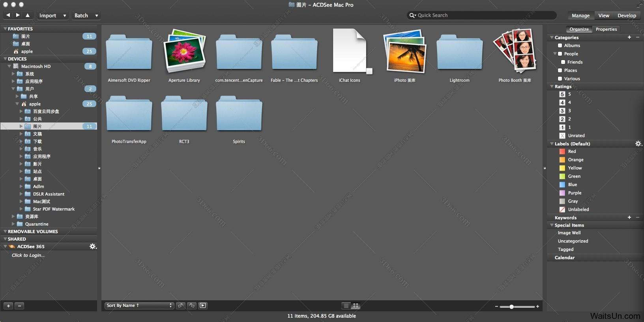Start slideshow with the play icon
The image size is (644, 322).
tap(203, 305)
